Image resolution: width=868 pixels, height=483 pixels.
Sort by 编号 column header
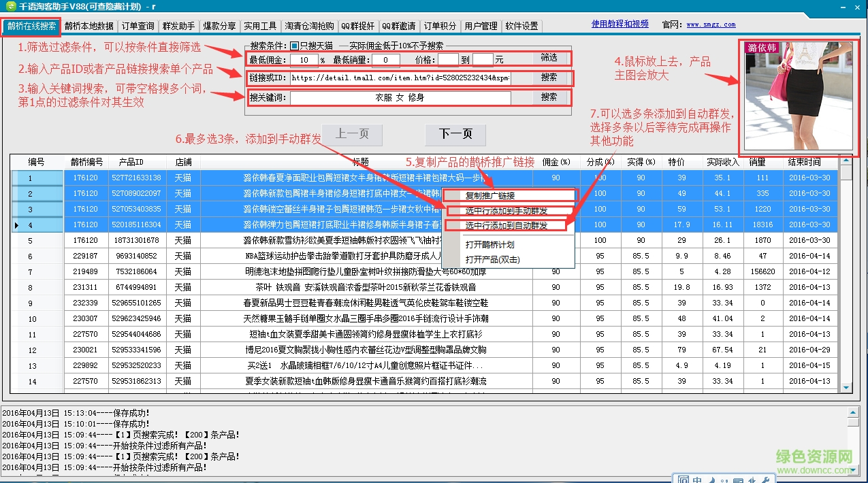coord(37,163)
